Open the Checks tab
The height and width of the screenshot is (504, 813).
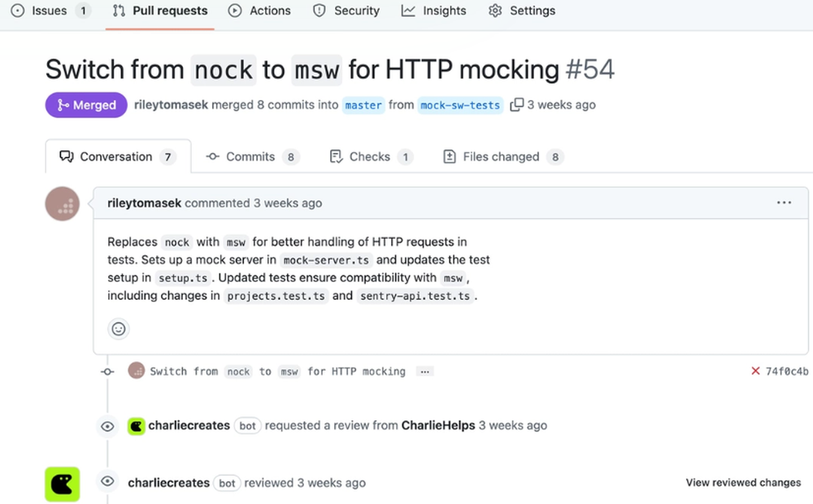click(x=371, y=157)
